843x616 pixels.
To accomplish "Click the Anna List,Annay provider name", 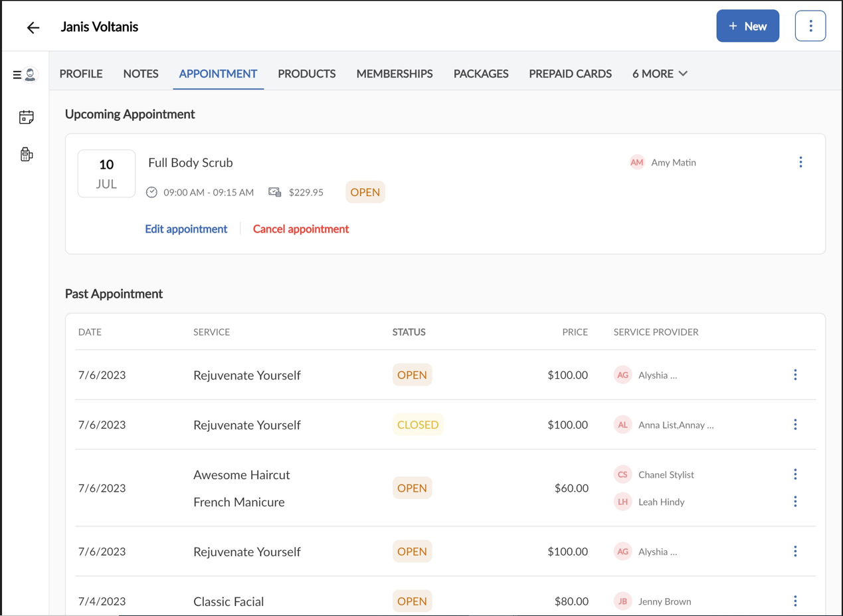I will [676, 425].
